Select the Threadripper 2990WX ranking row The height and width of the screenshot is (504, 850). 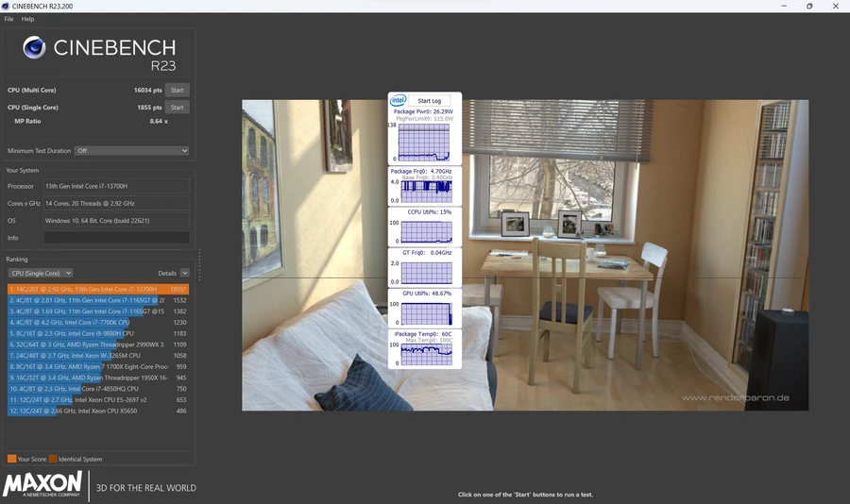(98, 344)
